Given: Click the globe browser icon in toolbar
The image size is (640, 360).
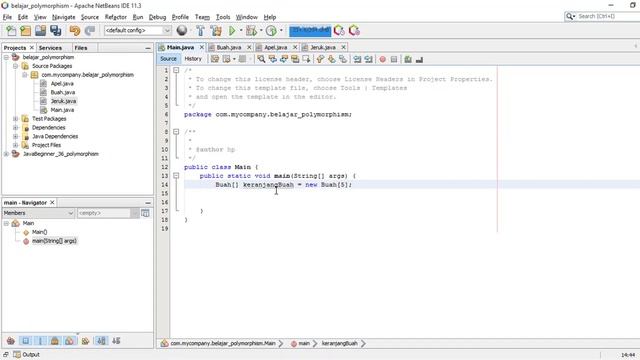Looking at the screenshot, I should point(182,31).
